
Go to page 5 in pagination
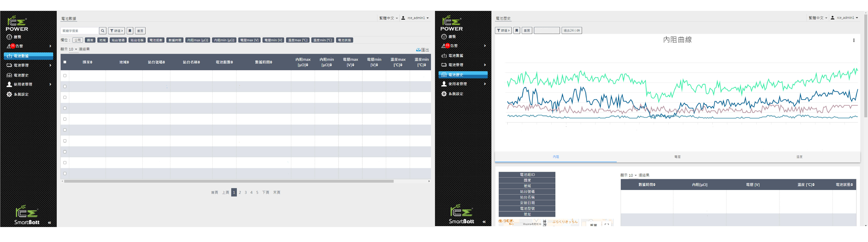click(x=257, y=192)
